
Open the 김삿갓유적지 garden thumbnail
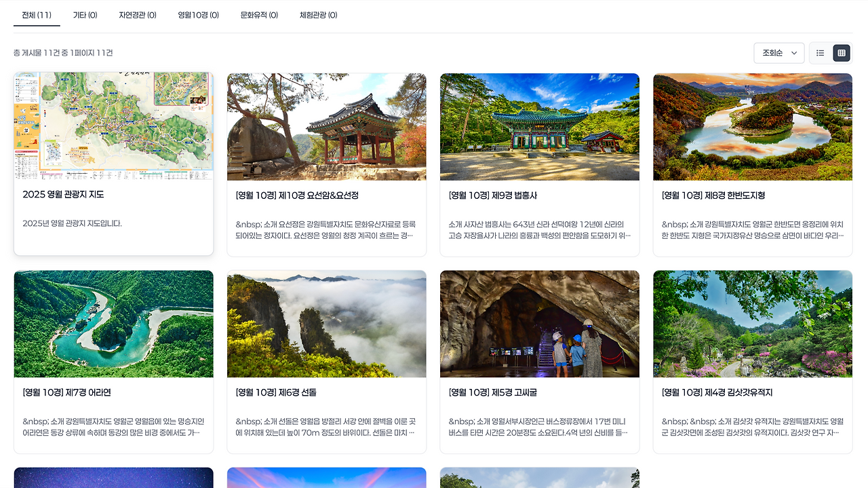click(x=753, y=324)
